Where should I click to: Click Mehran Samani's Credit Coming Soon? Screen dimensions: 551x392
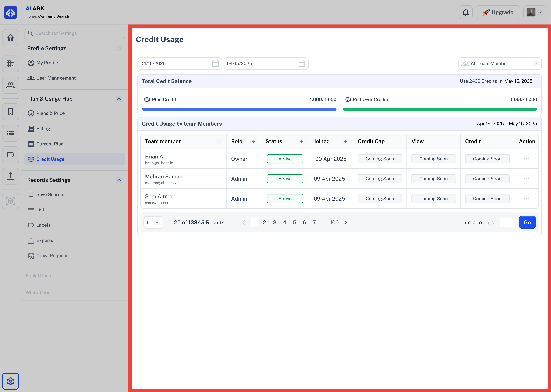[487, 179]
